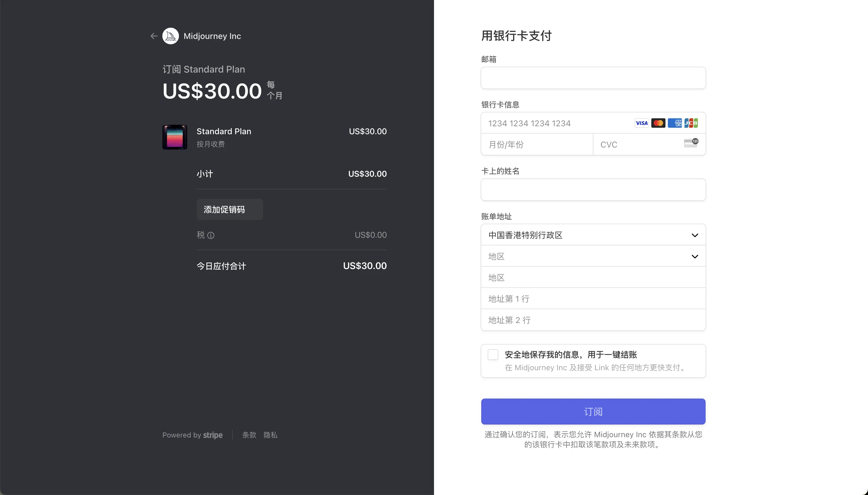Focus the 邮箱 email input field
Image resolution: width=868 pixels, height=495 pixels.
593,78
